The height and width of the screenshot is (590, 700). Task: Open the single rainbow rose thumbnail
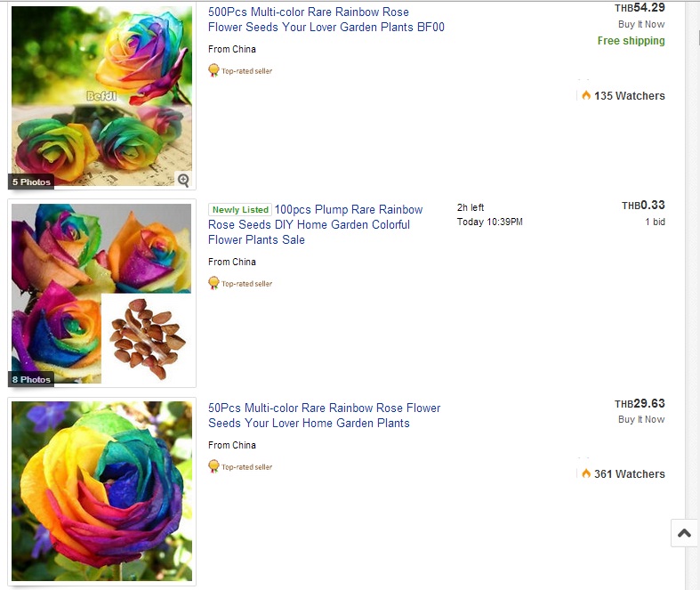[x=101, y=491]
